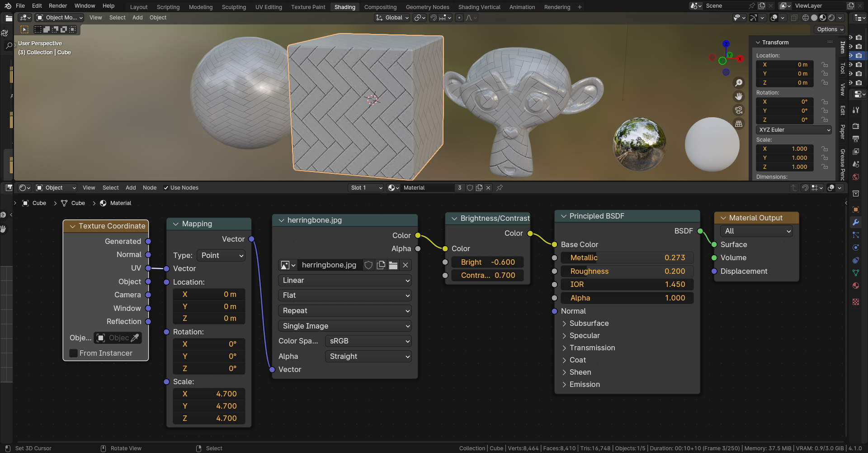Screen dimensions: 868x453
Task: Toggle camera view icon in viewport
Action: [739, 110]
